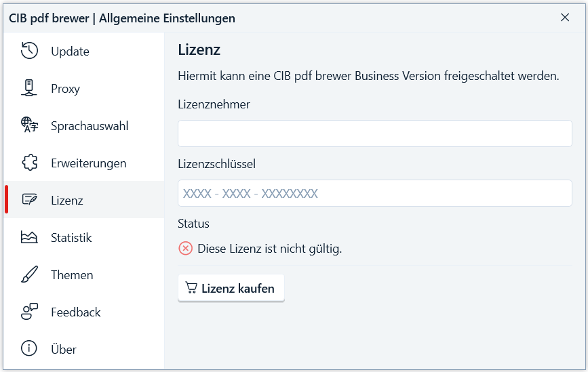Viewport: 588px width, 372px height.
Task: Click the text 'Diese Lizenz ist nicht gültig.'
Action: coord(270,249)
